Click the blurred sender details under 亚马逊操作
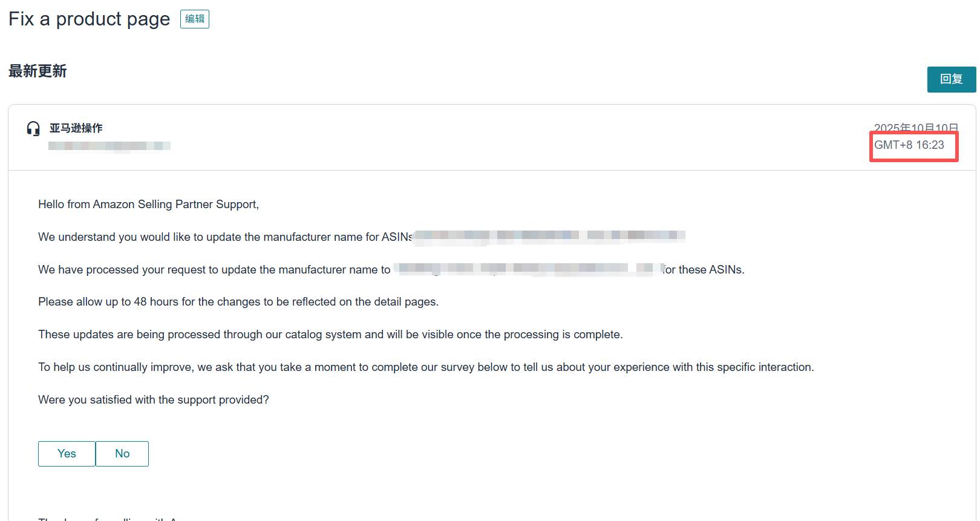980x521 pixels. tap(109, 146)
